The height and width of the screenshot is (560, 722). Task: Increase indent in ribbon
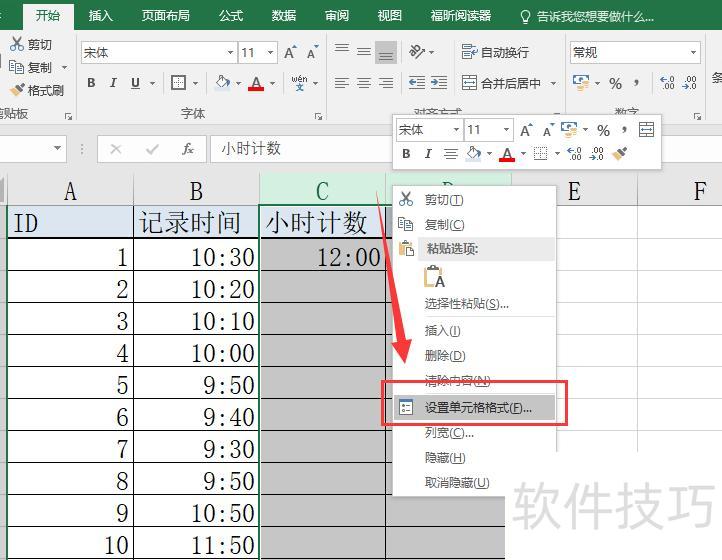point(439,83)
